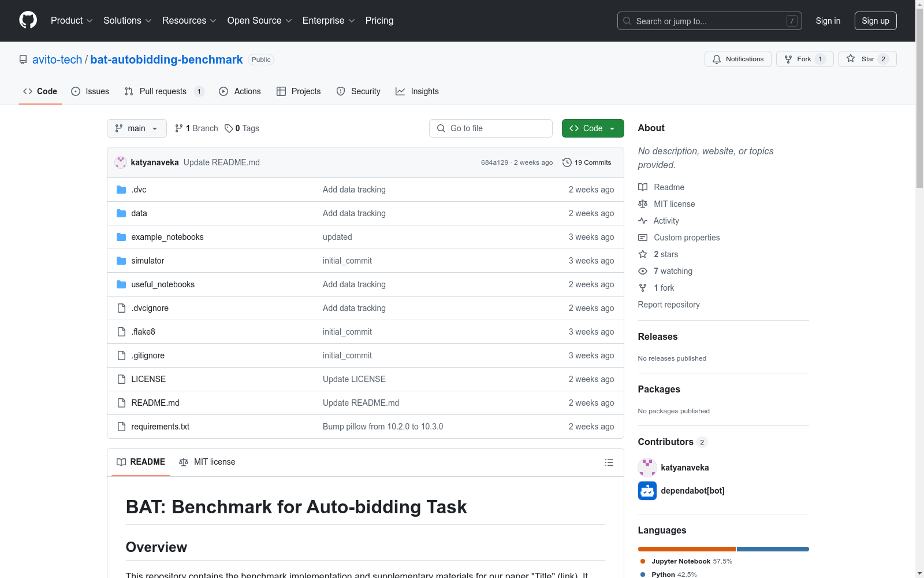This screenshot has height=578, width=924.
Task: Click the blue Python language bar
Action: pyautogui.click(x=773, y=549)
